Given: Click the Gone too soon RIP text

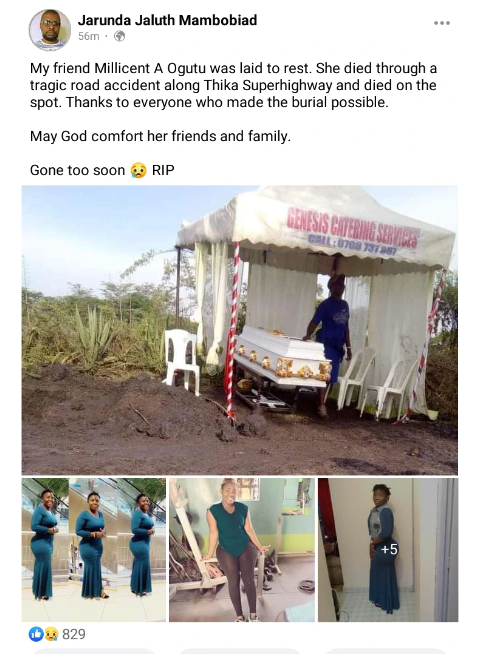Looking at the screenshot, I should tap(102, 170).
